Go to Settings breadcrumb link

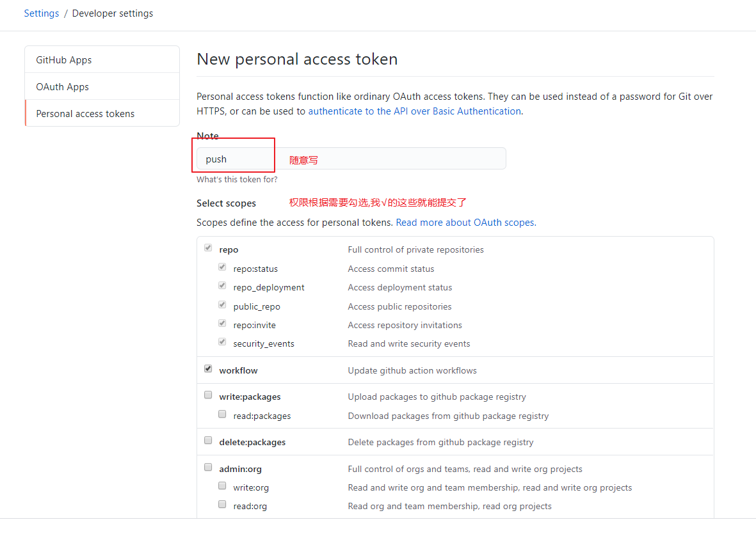42,13
